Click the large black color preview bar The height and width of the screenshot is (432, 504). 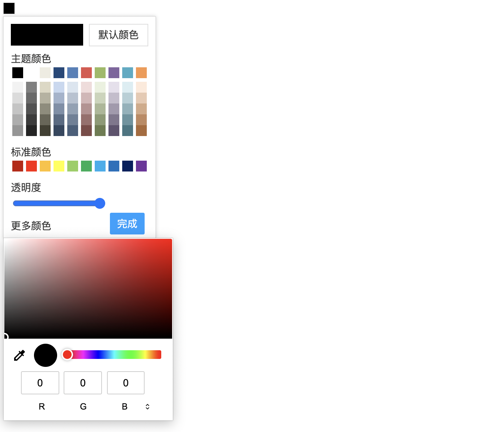click(47, 35)
